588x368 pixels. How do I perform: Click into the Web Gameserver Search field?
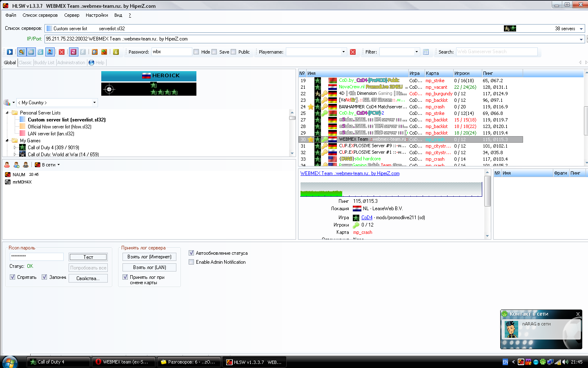(497, 52)
